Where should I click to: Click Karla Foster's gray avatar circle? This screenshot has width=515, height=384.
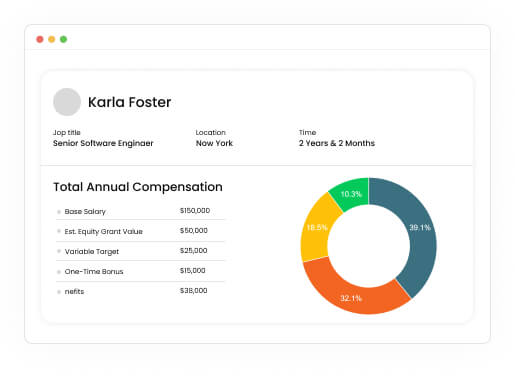(67, 102)
